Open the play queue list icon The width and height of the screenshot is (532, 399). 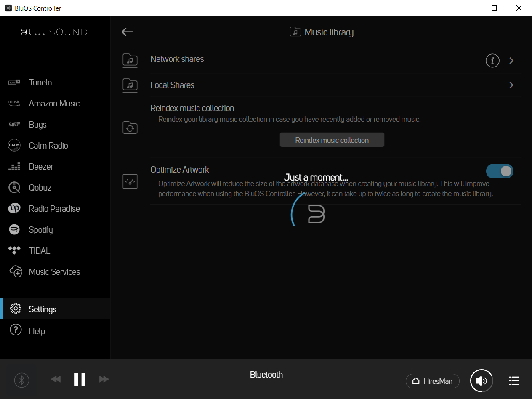(x=513, y=381)
